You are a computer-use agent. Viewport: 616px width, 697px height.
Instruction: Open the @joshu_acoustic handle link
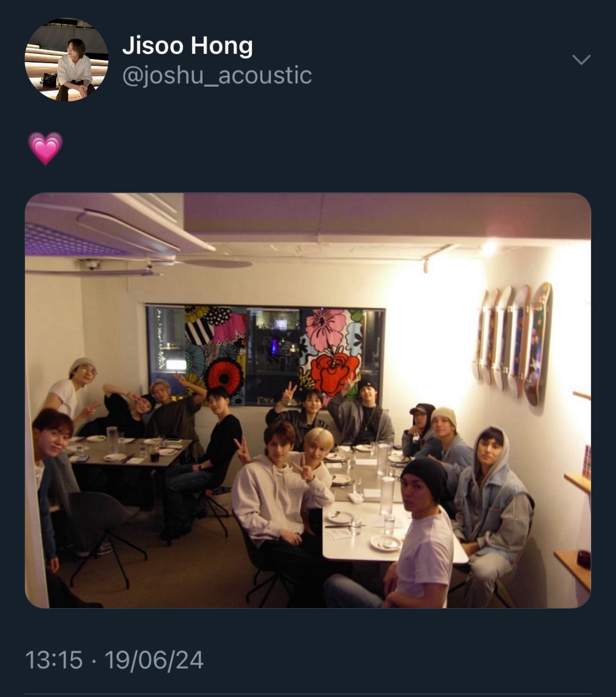pyautogui.click(x=217, y=75)
